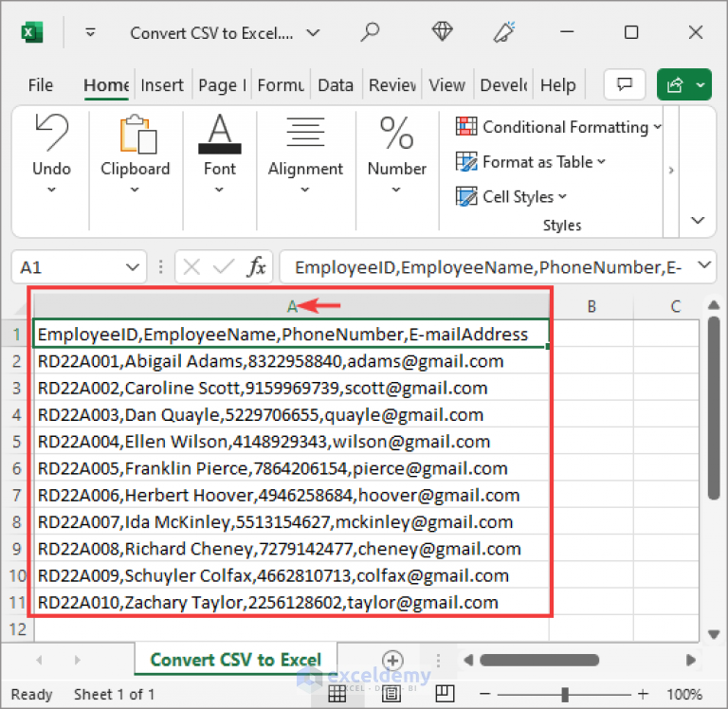Expand the formula bar chevron

[x=704, y=265]
